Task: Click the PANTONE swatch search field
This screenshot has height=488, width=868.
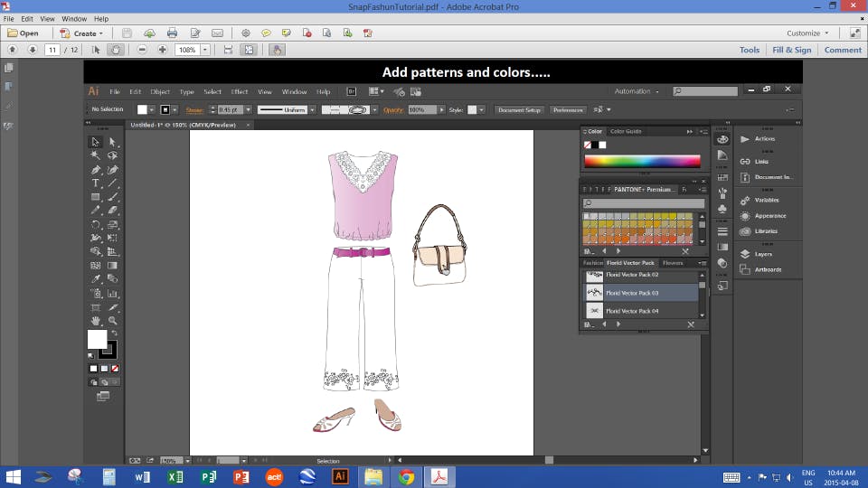Action: point(643,203)
